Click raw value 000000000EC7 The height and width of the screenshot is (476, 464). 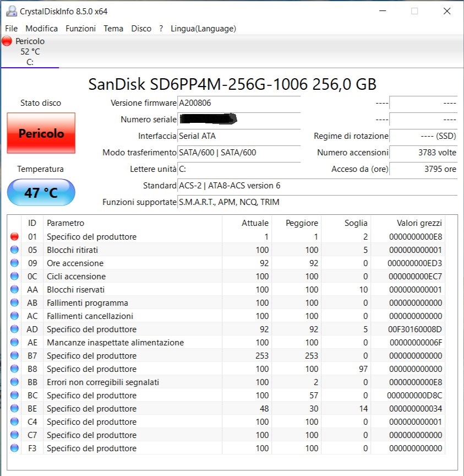(x=415, y=276)
